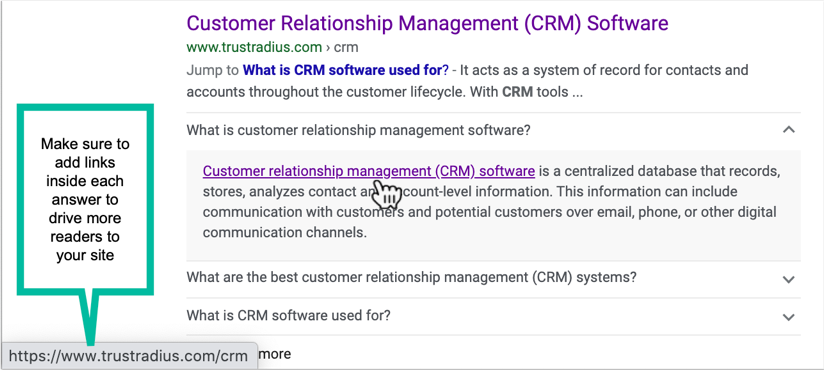Click the teal callout box about adding links
This screenshot has height=370, width=824.
pos(85,199)
